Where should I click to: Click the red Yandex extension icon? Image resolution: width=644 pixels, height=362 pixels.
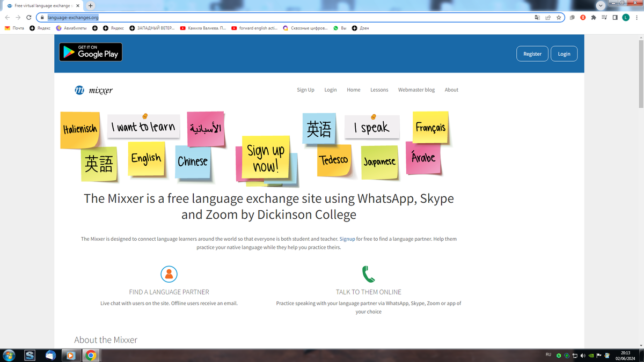pyautogui.click(x=583, y=17)
